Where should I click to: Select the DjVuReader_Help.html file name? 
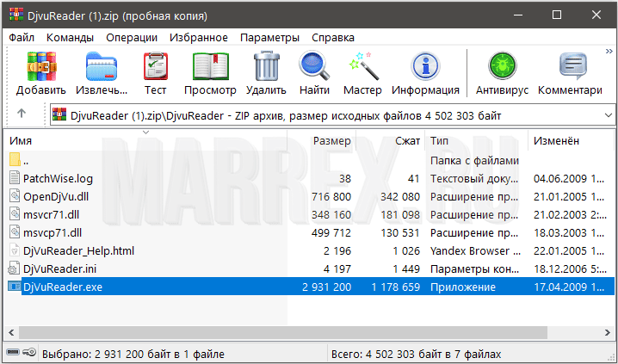coord(79,251)
